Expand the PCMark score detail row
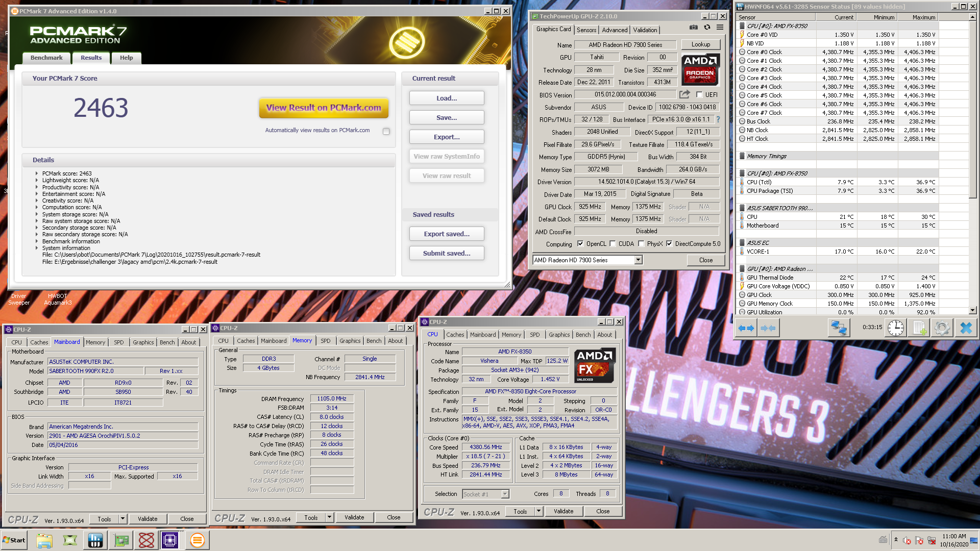The height and width of the screenshot is (551, 980). [37, 173]
